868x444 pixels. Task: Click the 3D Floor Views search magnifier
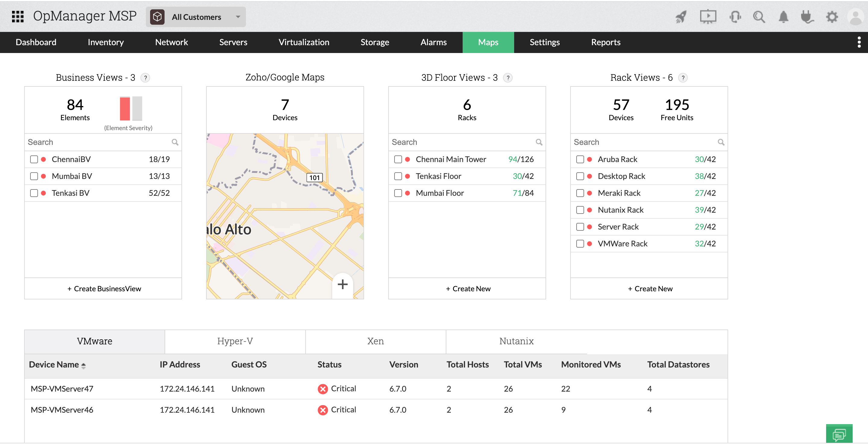pyautogui.click(x=539, y=142)
